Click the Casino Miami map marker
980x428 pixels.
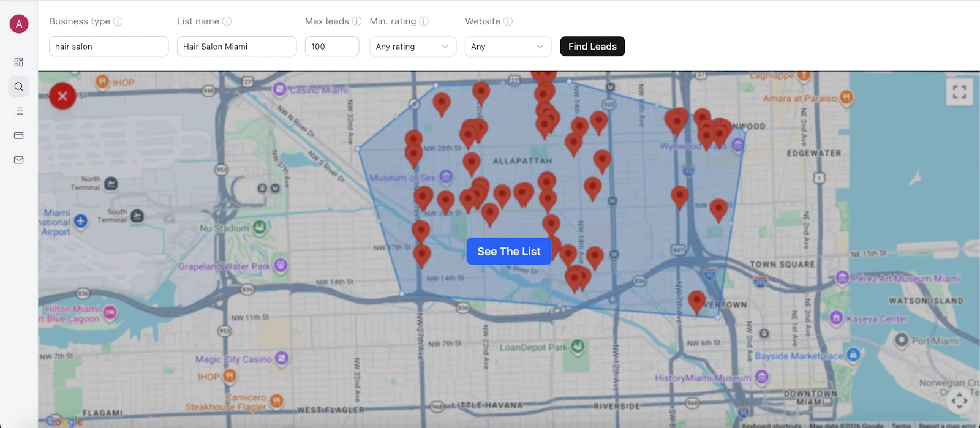tap(280, 89)
